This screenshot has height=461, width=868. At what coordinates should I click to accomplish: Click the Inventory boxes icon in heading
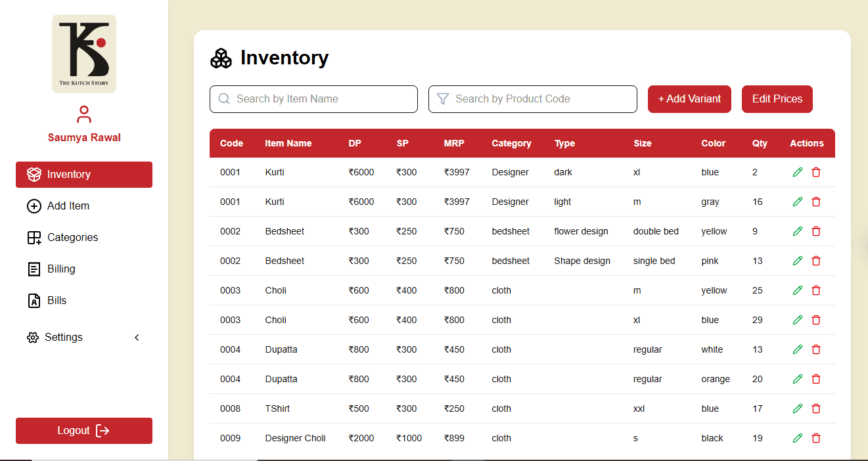coord(221,58)
